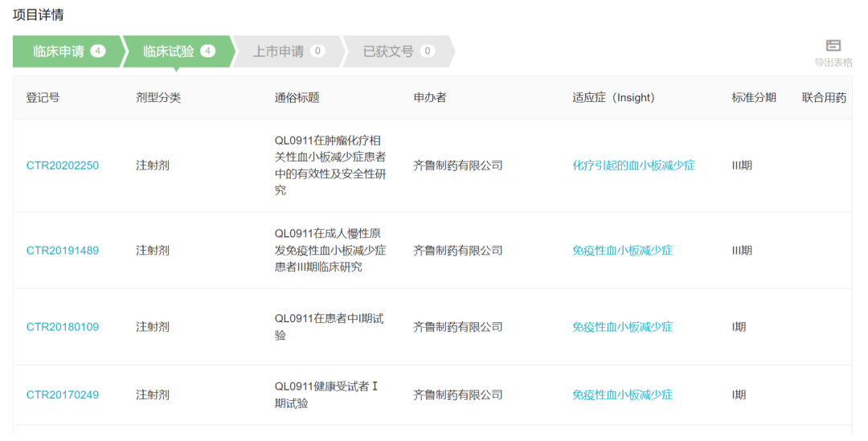868x441 pixels.
Task: Click 免疫性血小板减少症 link in CTR20191489 row
Action: pos(622,251)
